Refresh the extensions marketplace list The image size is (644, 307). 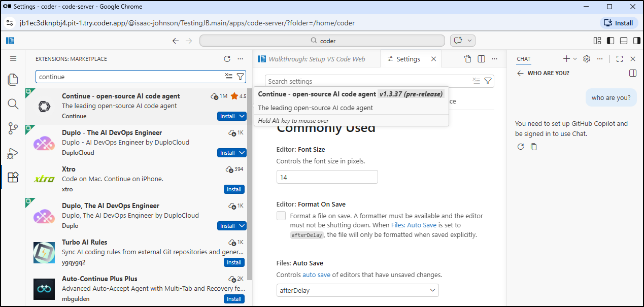227,59
